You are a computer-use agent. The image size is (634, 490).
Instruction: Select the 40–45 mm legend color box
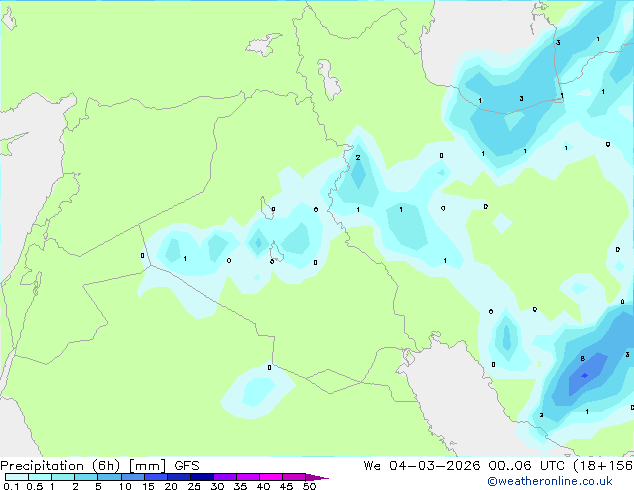click(x=271, y=477)
